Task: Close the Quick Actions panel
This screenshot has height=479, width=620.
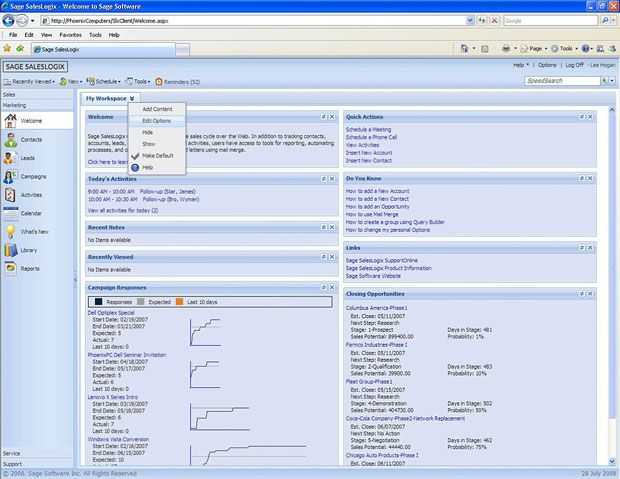Action: [590, 117]
